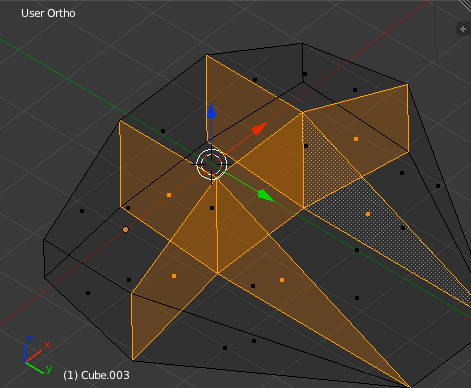The image size is (471, 388).
Task: Click the round orange origin dot on the red axis line
Action: tap(125, 229)
